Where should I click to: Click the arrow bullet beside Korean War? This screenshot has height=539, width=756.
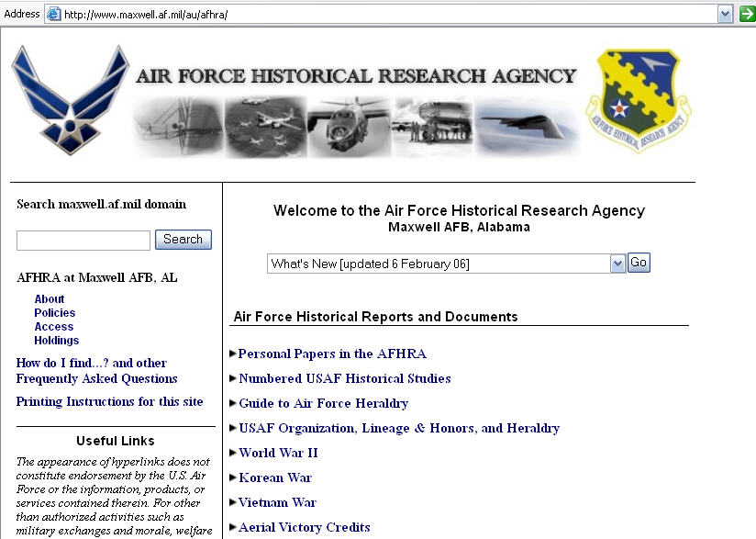[233, 477]
